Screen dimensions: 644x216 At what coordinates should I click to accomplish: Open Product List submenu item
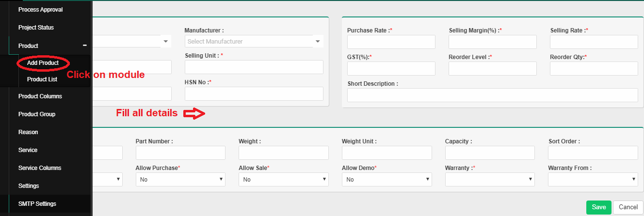pyautogui.click(x=42, y=79)
